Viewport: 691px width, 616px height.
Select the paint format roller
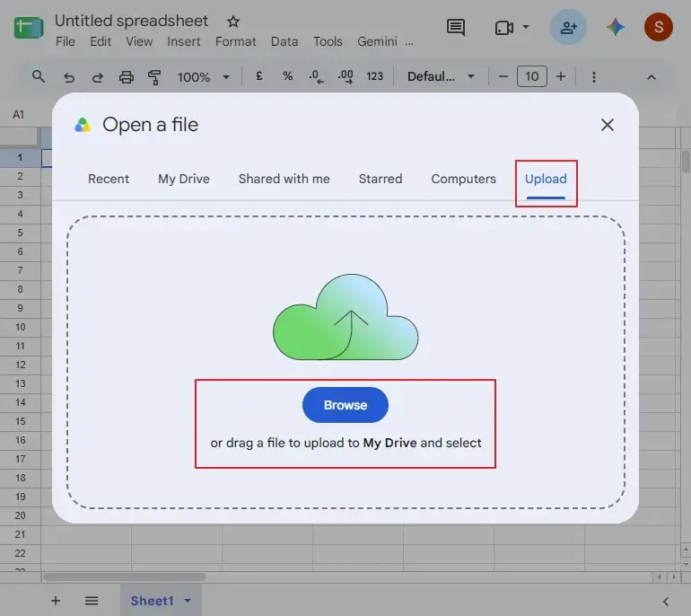[x=154, y=77]
